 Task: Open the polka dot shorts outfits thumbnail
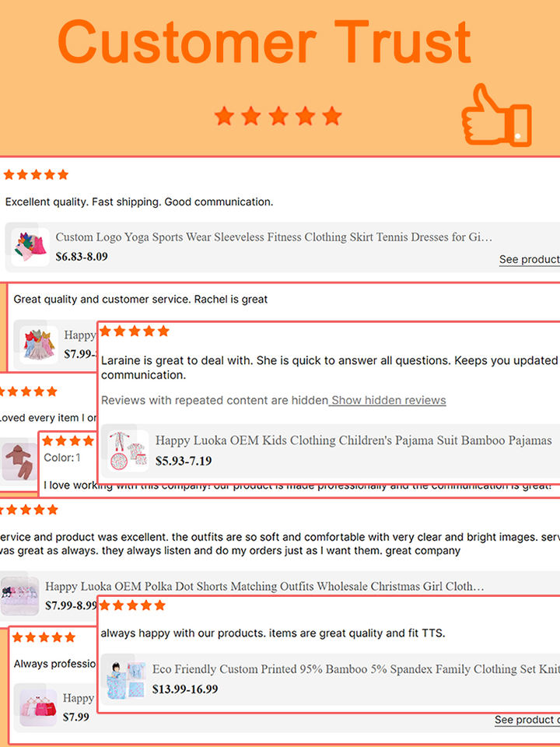(19, 596)
